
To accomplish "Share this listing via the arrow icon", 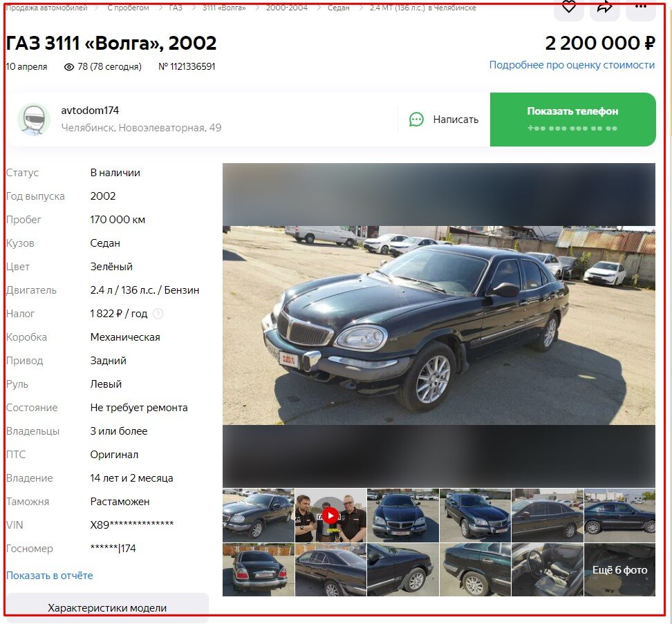I will point(605,8).
